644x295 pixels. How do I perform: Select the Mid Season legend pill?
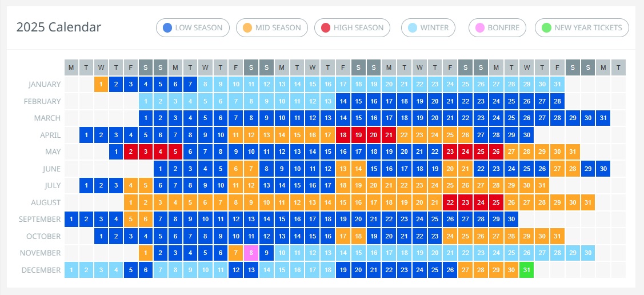pyautogui.click(x=271, y=27)
